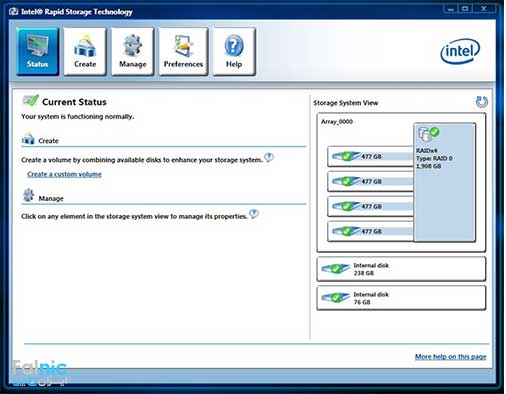This screenshot has height=394, width=506.
Task: Click the Type: RAID 0 text
Action: [x=434, y=158]
